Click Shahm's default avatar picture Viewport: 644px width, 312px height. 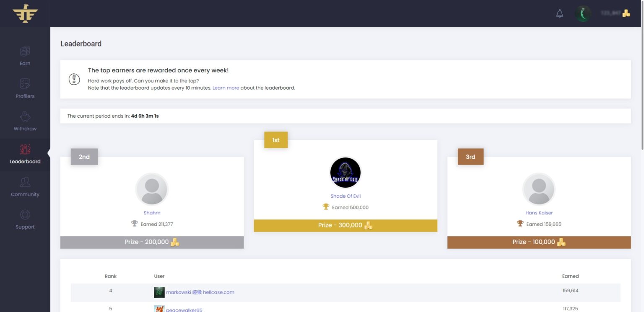pyautogui.click(x=152, y=189)
